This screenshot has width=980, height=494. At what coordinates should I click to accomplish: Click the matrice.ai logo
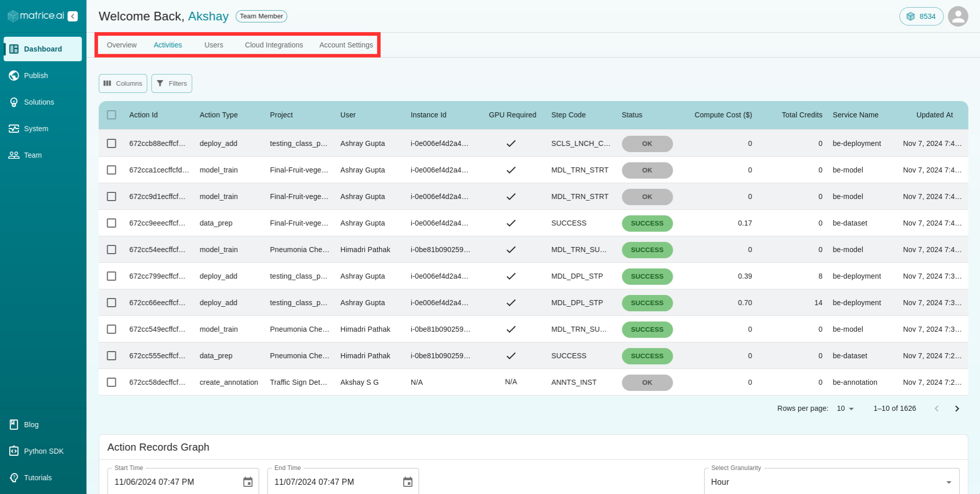point(36,16)
